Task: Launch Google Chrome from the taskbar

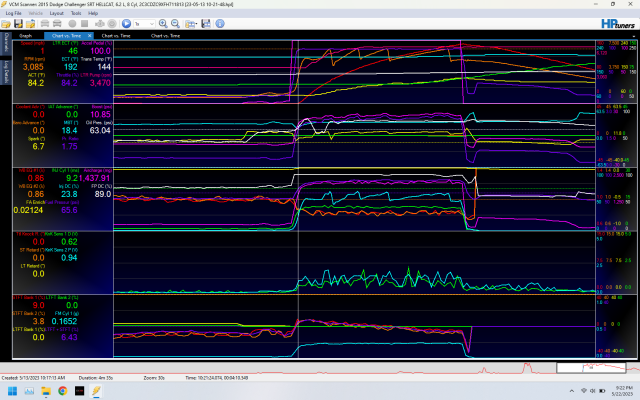Action: 65,392
